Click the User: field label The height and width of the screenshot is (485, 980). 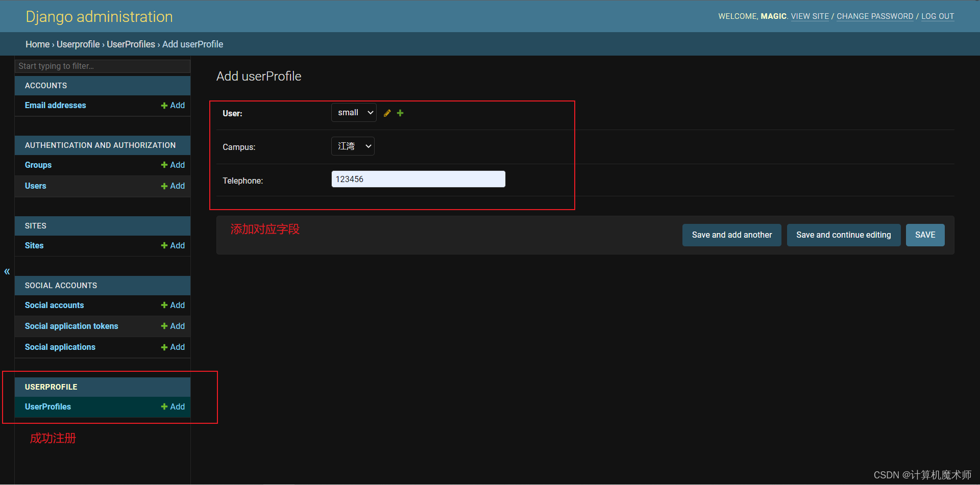(x=232, y=113)
